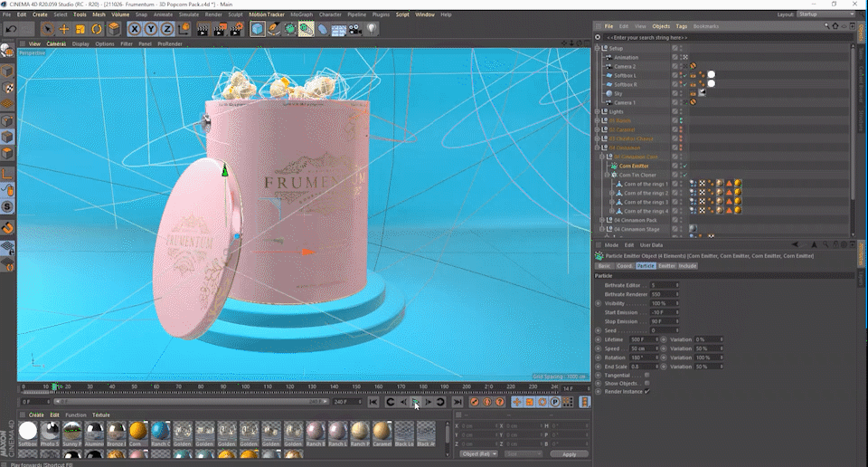The image size is (868, 467).
Task: Toggle the Render Instance checkbox
Action: [646, 392]
